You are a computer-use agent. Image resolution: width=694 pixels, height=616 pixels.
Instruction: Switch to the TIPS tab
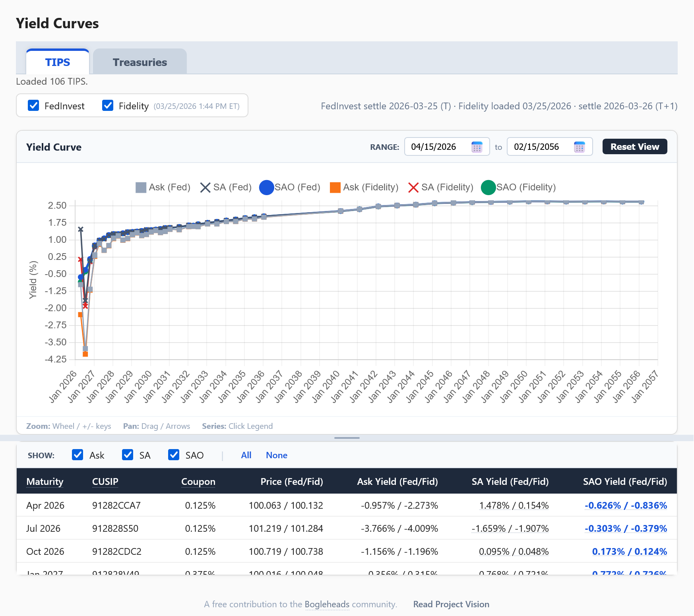pos(58,62)
